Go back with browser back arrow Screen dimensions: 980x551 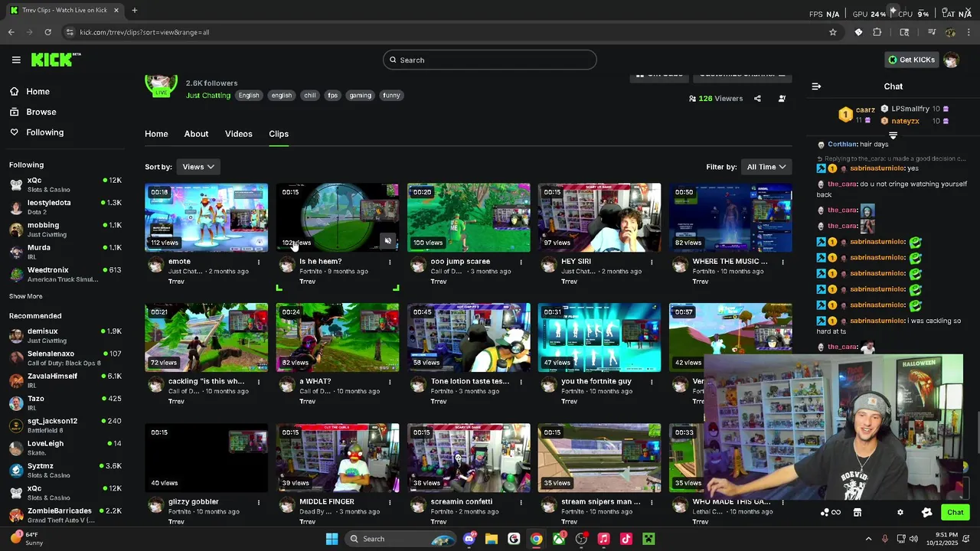[x=11, y=32]
